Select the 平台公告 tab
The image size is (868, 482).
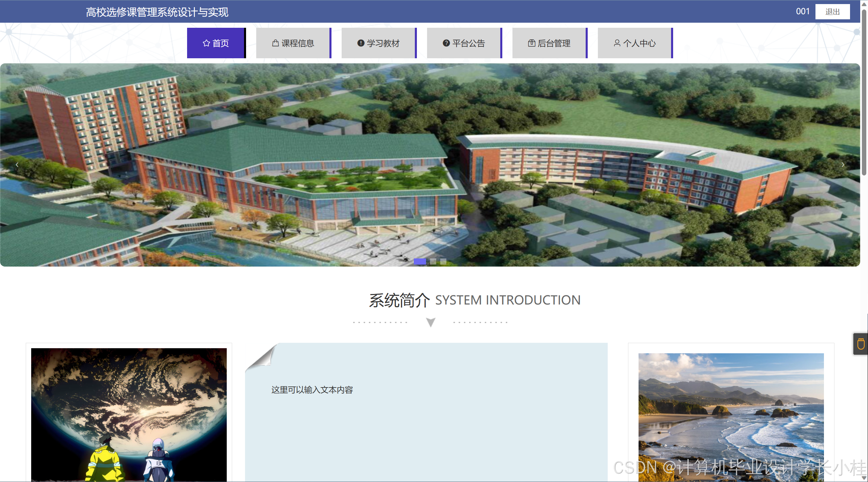click(x=464, y=43)
